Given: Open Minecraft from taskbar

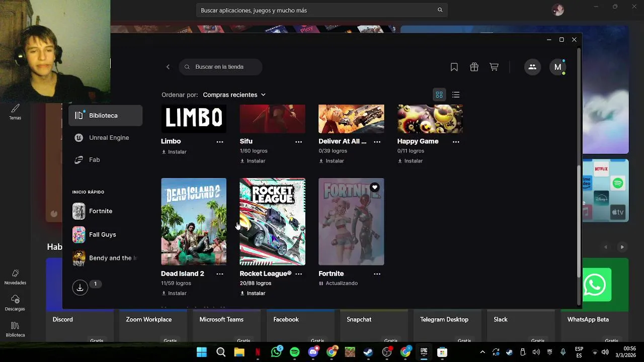Looking at the screenshot, I should (x=350, y=352).
